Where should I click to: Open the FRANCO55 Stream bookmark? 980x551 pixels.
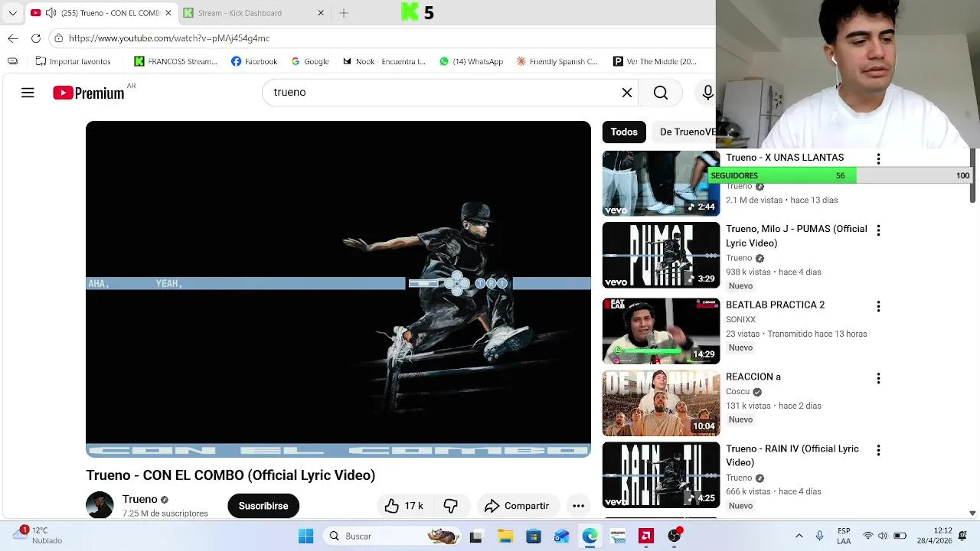click(175, 61)
